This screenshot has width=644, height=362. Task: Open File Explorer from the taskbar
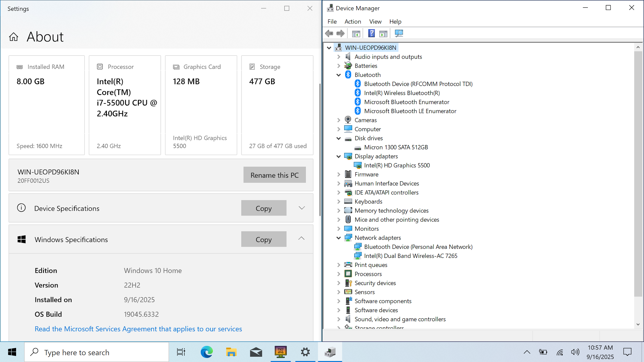[x=231, y=352]
